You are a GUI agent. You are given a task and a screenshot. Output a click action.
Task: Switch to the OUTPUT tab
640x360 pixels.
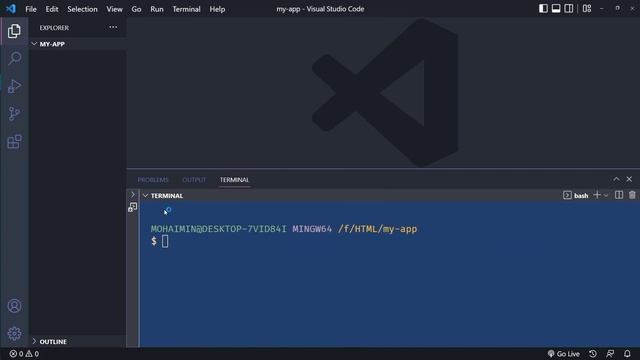[194, 180]
